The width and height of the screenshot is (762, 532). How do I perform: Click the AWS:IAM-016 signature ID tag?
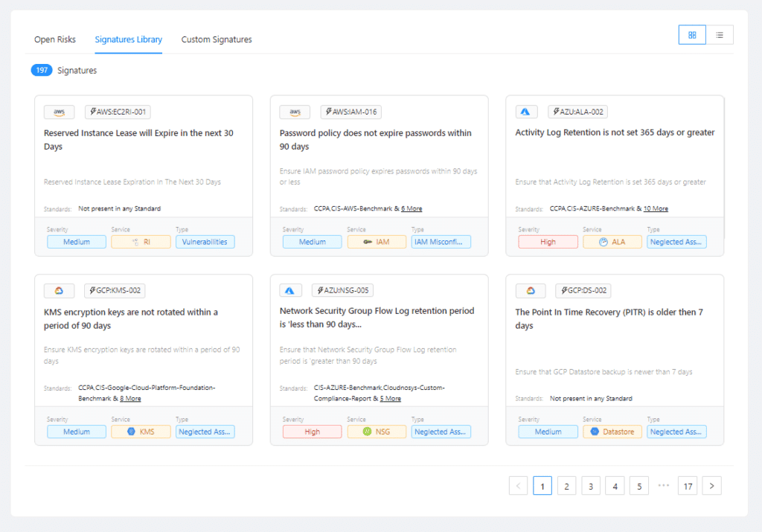pos(351,112)
